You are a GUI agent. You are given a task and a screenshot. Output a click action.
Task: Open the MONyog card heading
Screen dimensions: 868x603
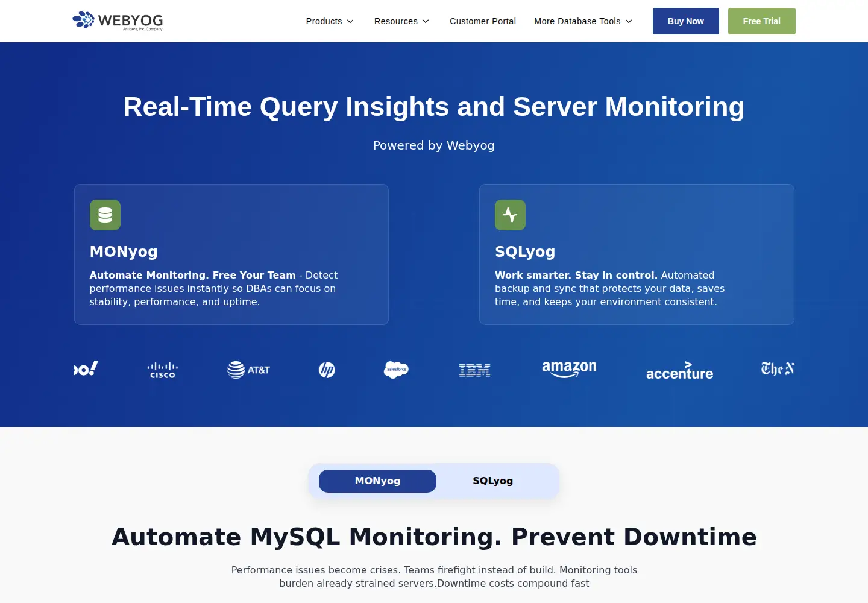tap(124, 252)
